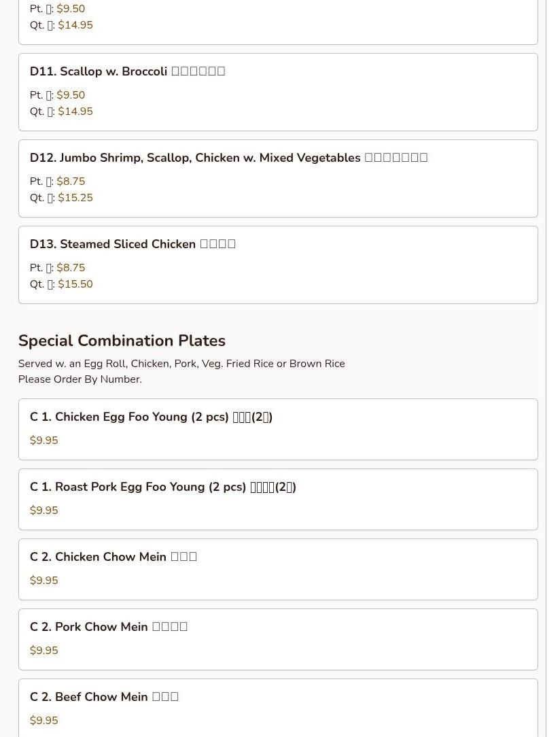Pick the quart $15.50 option for D13
Screen dimensions: 560x737
tap(75, 284)
